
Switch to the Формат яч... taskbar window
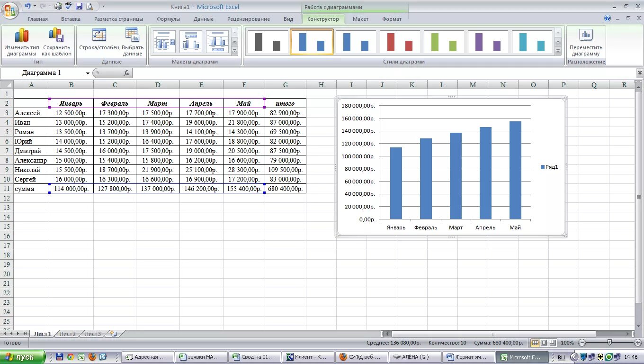(x=468, y=357)
